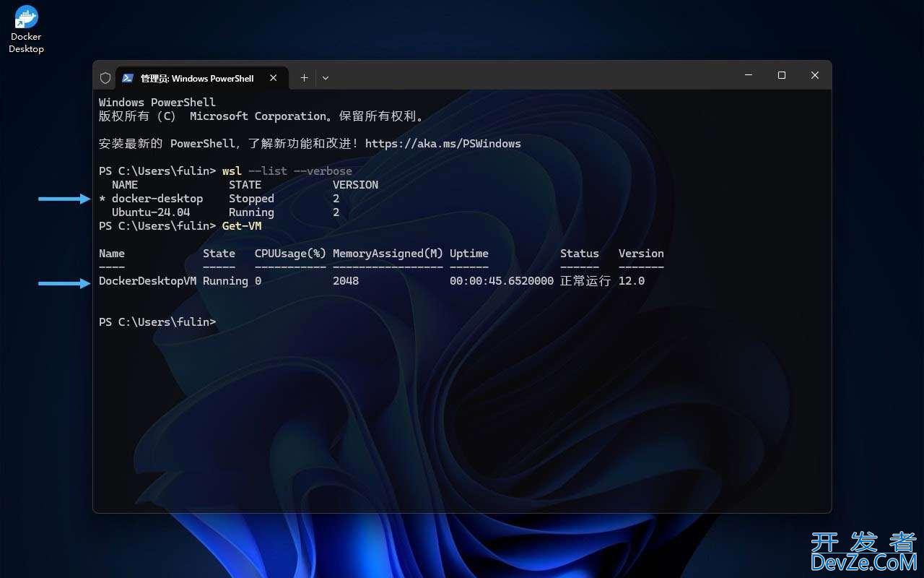Minimize the terminal window

coord(749,75)
